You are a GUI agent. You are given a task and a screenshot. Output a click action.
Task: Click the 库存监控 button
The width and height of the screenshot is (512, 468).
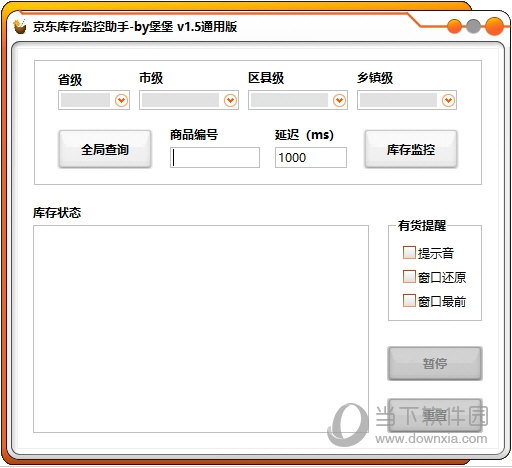click(x=411, y=149)
